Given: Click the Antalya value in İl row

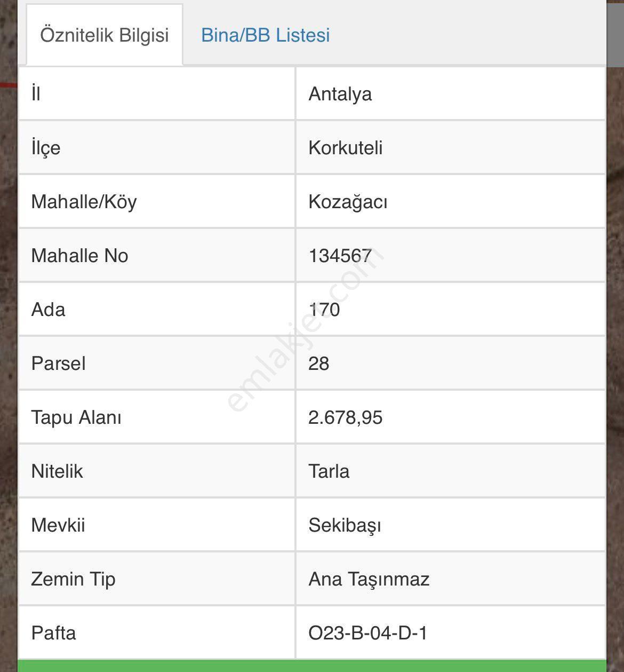Looking at the screenshot, I should (340, 94).
